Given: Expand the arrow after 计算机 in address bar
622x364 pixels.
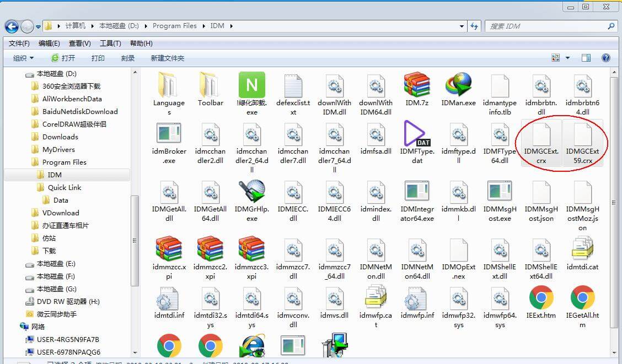Looking at the screenshot, I should pyautogui.click(x=93, y=26).
